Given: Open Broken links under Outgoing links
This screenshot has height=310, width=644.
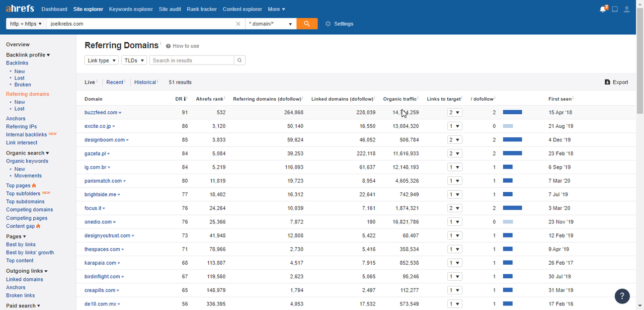Looking at the screenshot, I should [20, 295].
